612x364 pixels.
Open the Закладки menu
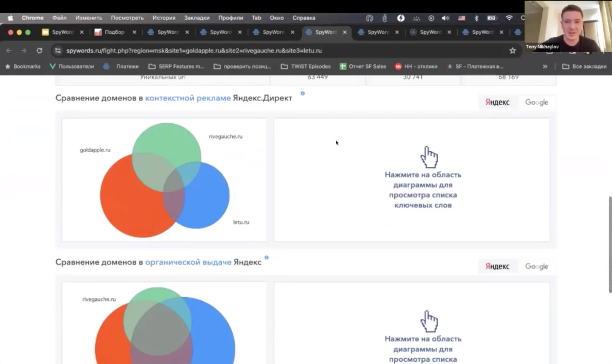coord(197,18)
